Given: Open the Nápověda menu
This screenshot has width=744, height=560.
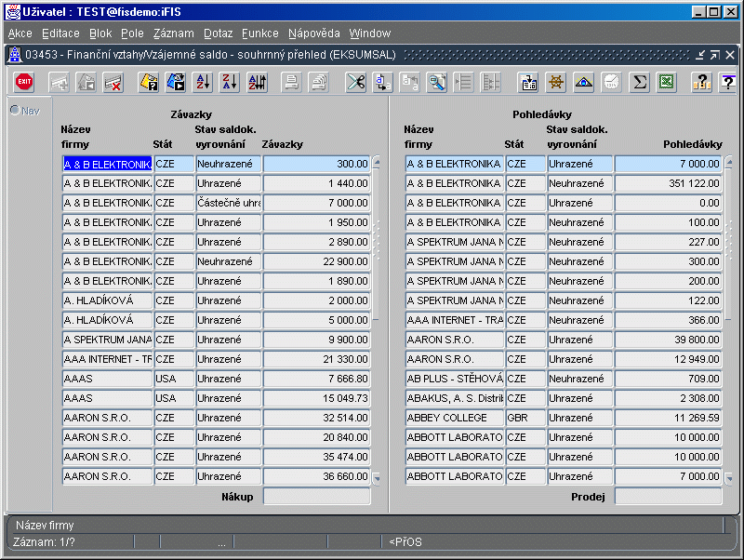Looking at the screenshot, I should click(313, 33).
